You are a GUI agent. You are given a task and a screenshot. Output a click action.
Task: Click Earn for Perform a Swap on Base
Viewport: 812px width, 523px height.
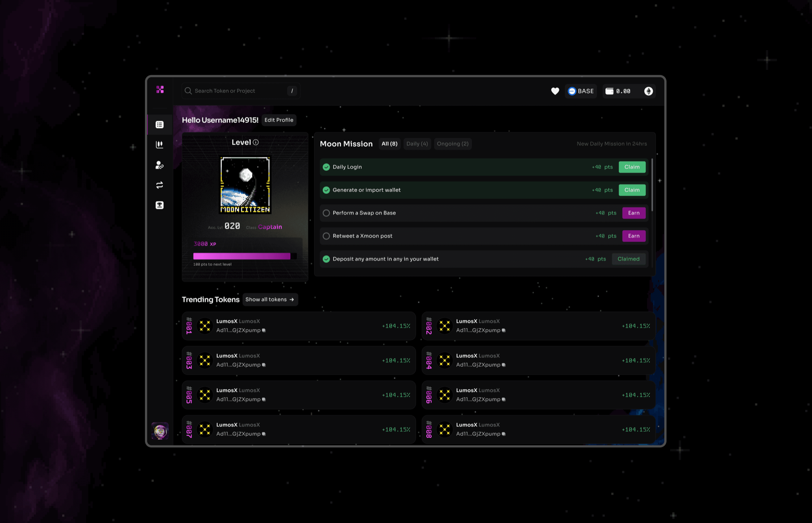(634, 213)
